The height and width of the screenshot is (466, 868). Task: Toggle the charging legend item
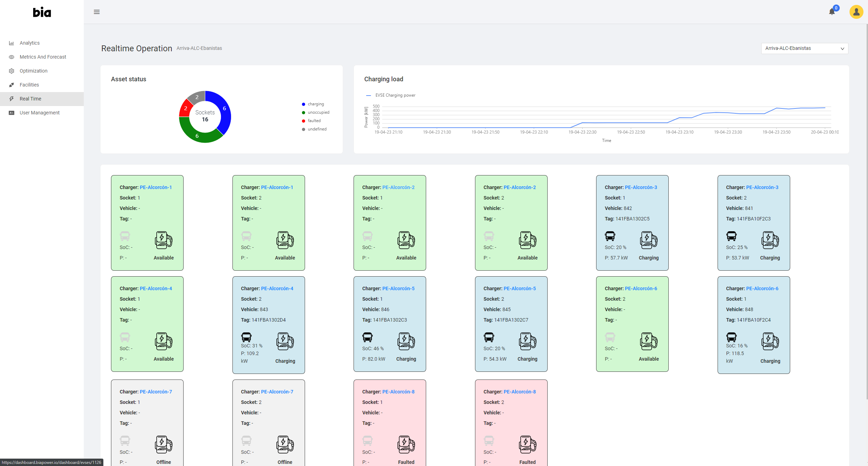316,104
